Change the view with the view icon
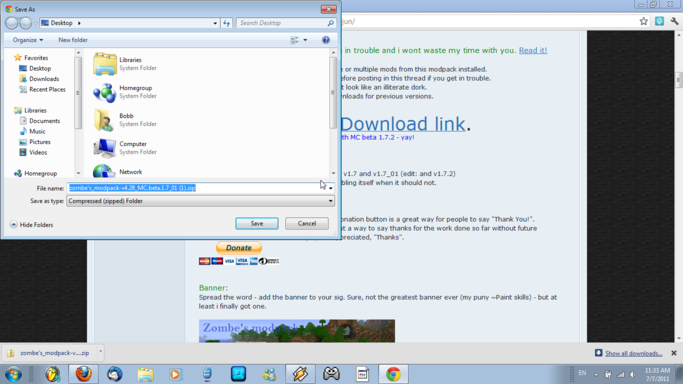Screen dimensions: 683x384 294,40
